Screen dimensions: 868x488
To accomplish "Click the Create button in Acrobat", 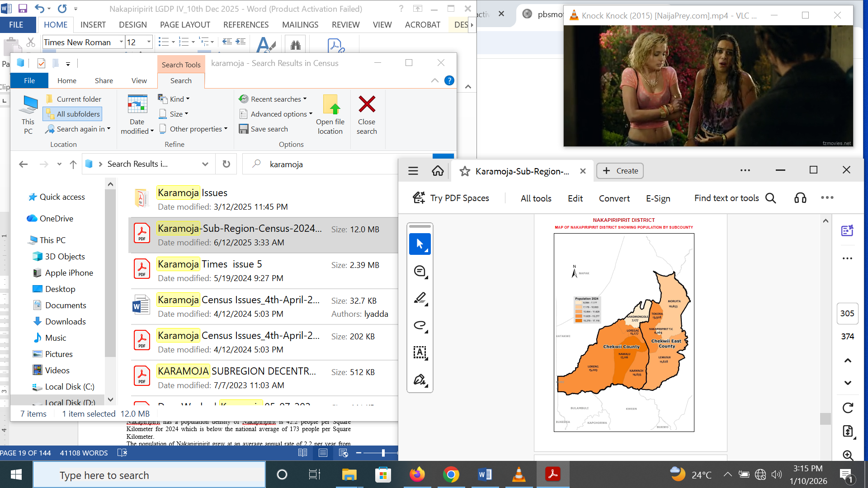I will click(x=620, y=171).
